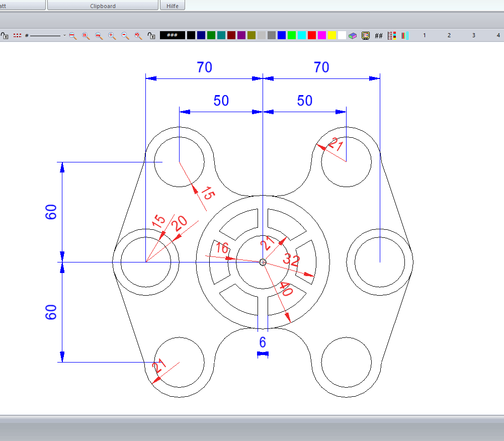Click the plain zoom out magnifier icon
504x441 pixels.
pyautogui.click(x=125, y=35)
